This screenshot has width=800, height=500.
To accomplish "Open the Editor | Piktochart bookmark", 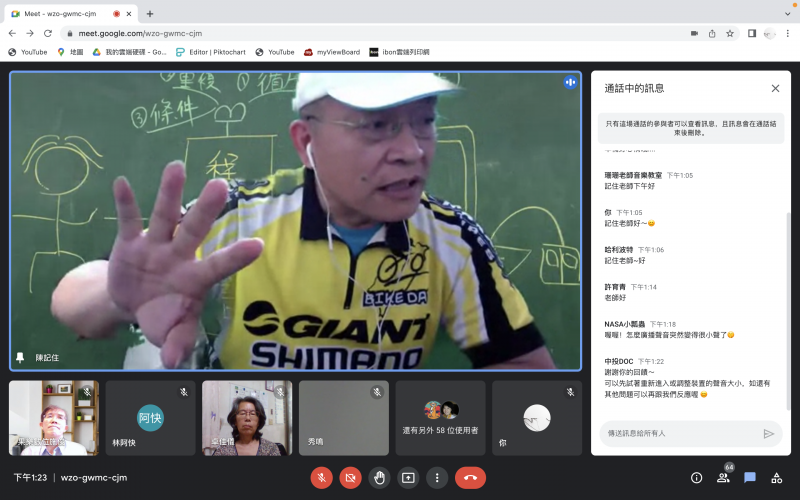I will [x=212, y=52].
